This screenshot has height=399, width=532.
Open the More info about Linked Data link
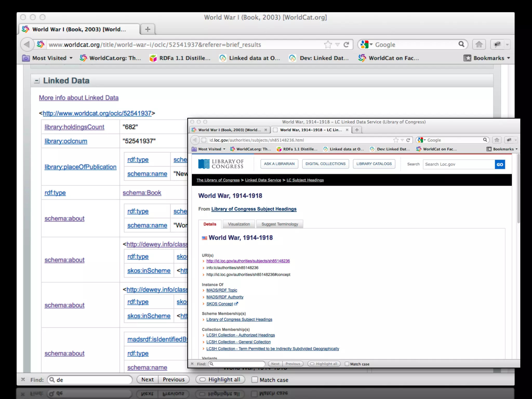pyautogui.click(x=79, y=98)
